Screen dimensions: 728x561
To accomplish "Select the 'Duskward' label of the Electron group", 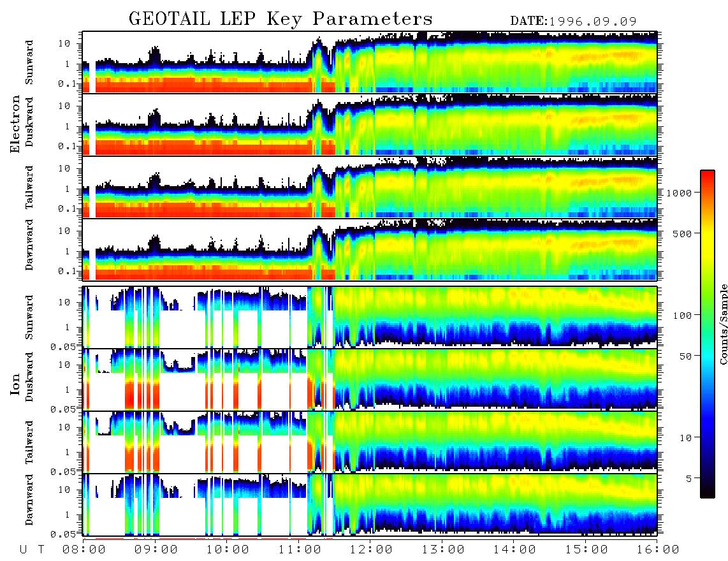I will point(29,122).
